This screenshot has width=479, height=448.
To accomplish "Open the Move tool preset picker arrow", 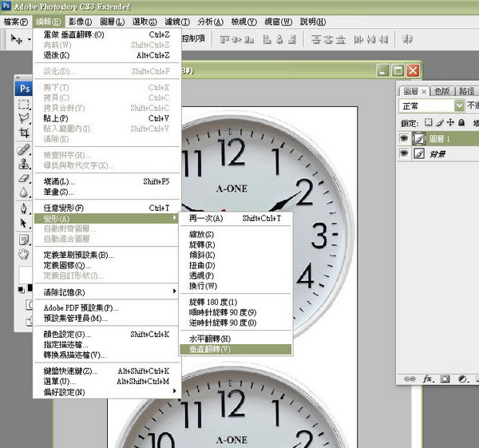I will click(x=30, y=39).
